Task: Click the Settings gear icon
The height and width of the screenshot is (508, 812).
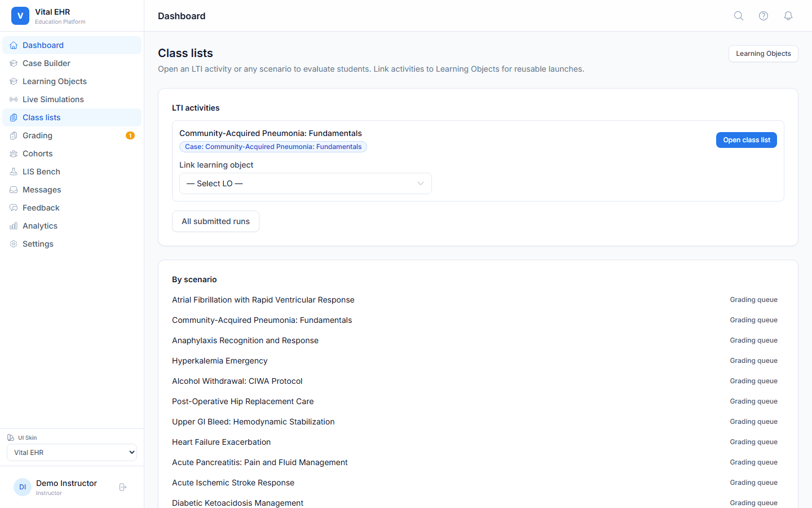Action: click(14, 244)
